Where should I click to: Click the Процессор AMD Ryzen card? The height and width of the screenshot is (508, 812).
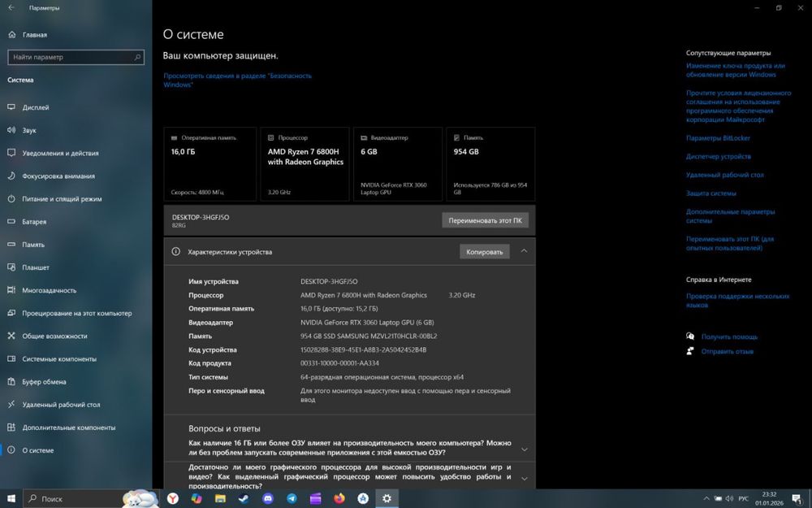click(304, 164)
